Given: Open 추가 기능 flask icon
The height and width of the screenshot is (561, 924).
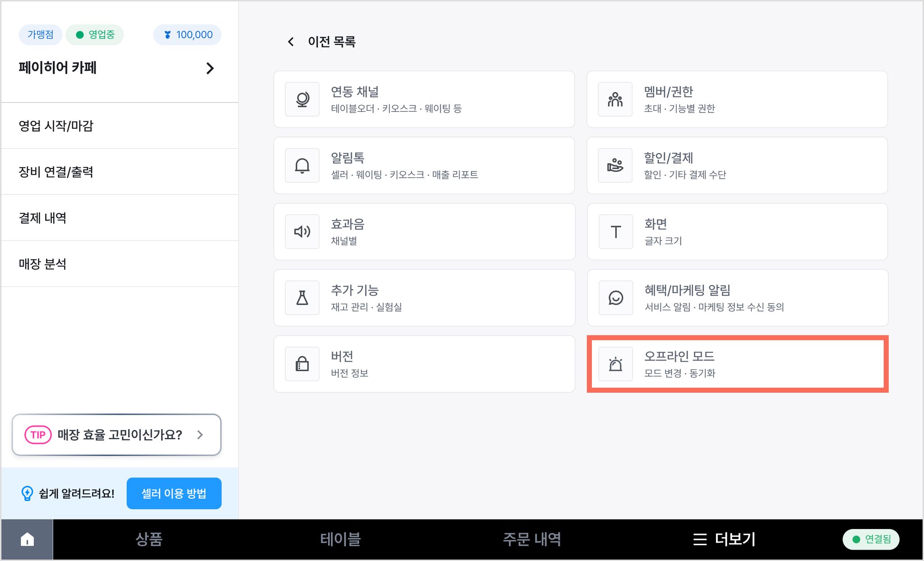Looking at the screenshot, I should click(x=302, y=298).
